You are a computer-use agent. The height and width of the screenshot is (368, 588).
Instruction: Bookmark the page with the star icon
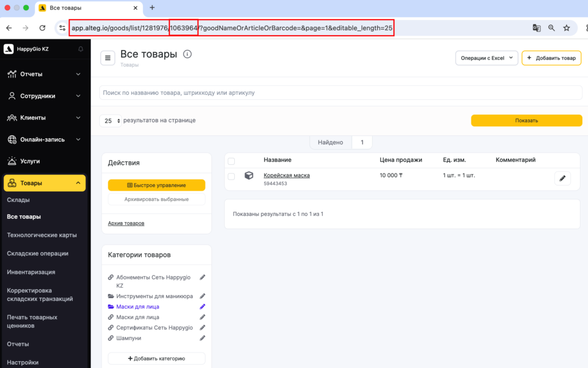[x=566, y=28]
